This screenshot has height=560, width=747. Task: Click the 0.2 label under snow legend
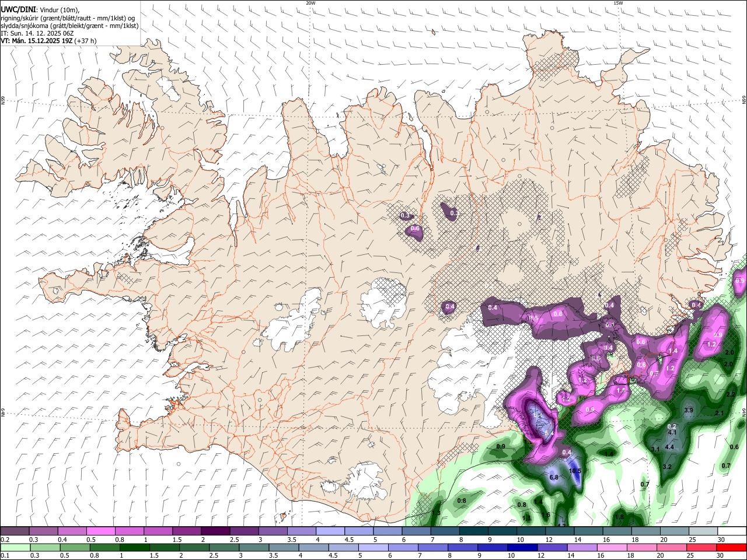5,540
